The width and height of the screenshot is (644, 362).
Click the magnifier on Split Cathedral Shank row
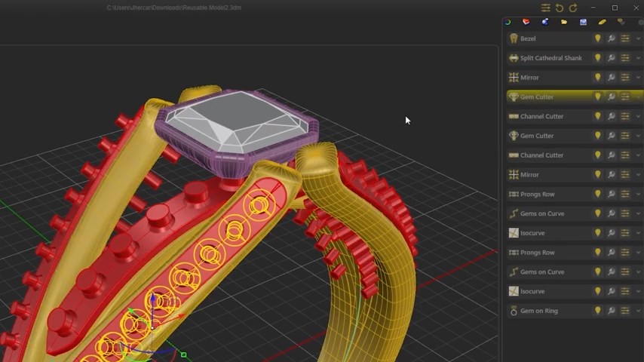pos(612,58)
